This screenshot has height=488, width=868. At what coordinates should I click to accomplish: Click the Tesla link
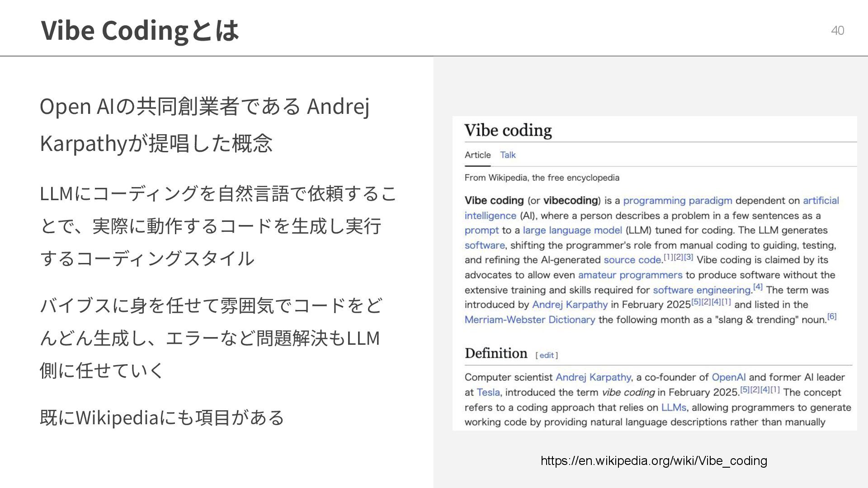[488, 393]
